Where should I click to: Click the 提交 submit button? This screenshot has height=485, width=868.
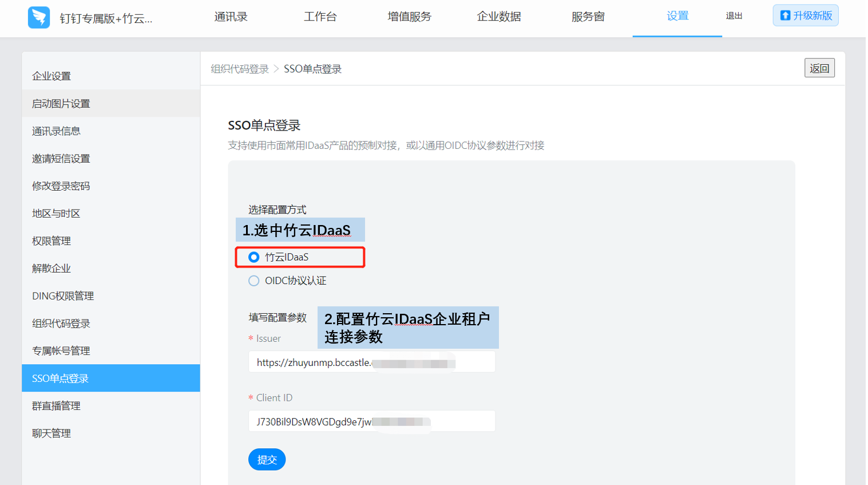(x=267, y=459)
